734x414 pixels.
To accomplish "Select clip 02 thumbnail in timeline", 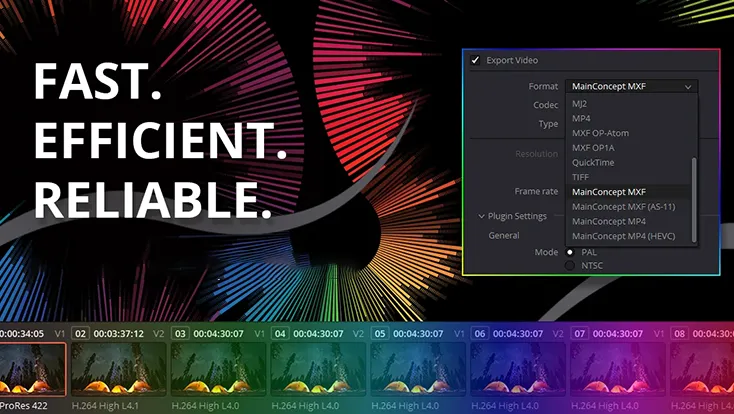I will coord(118,369).
